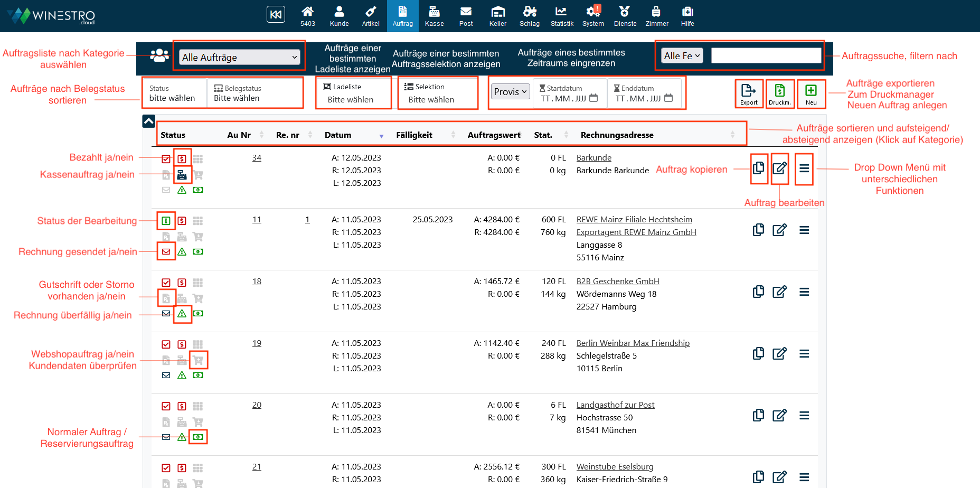Click the order search text field

point(766,55)
